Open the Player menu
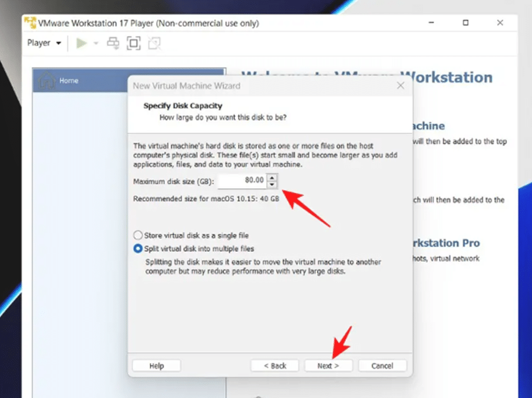 pos(44,43)
